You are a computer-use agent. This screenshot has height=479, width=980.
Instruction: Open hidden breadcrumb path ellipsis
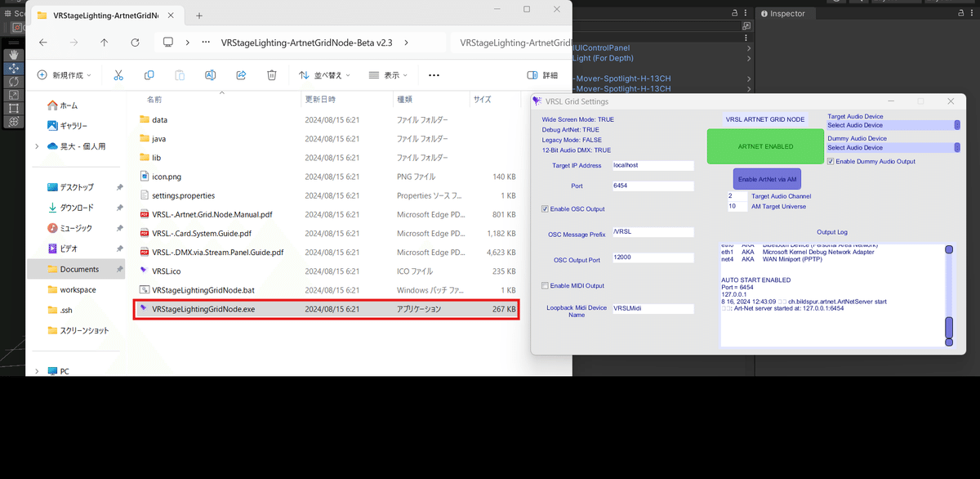tap(206, 43)
